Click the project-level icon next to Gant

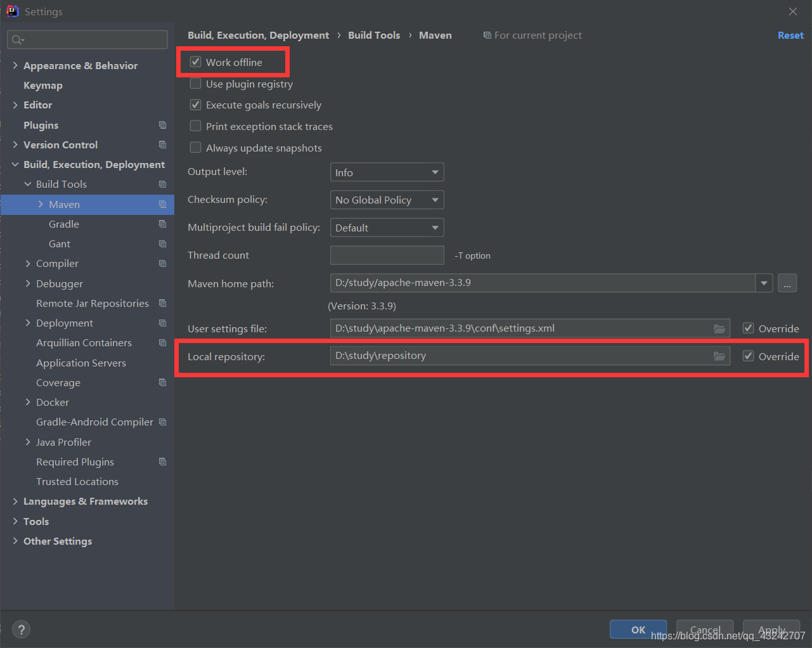(x=163, y=243)
